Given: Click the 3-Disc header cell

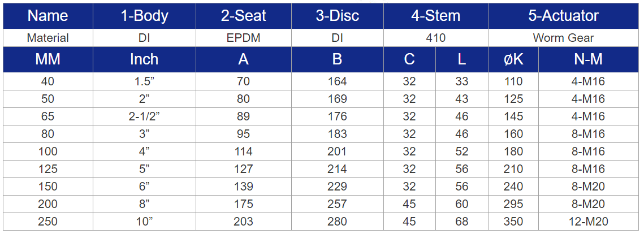Looking at the screenshot, I should tap(338, 16).
